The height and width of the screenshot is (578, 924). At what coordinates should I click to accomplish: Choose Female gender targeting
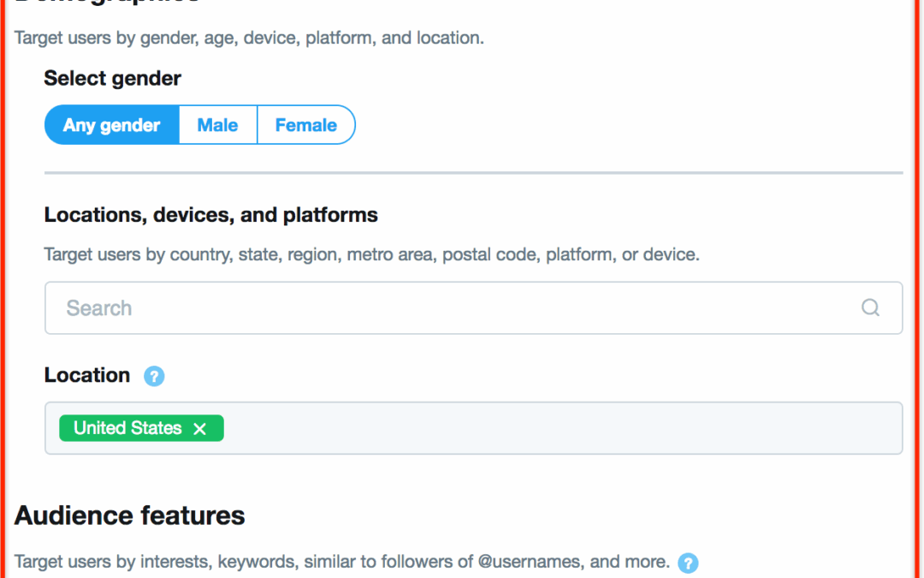tap(305, 125)
